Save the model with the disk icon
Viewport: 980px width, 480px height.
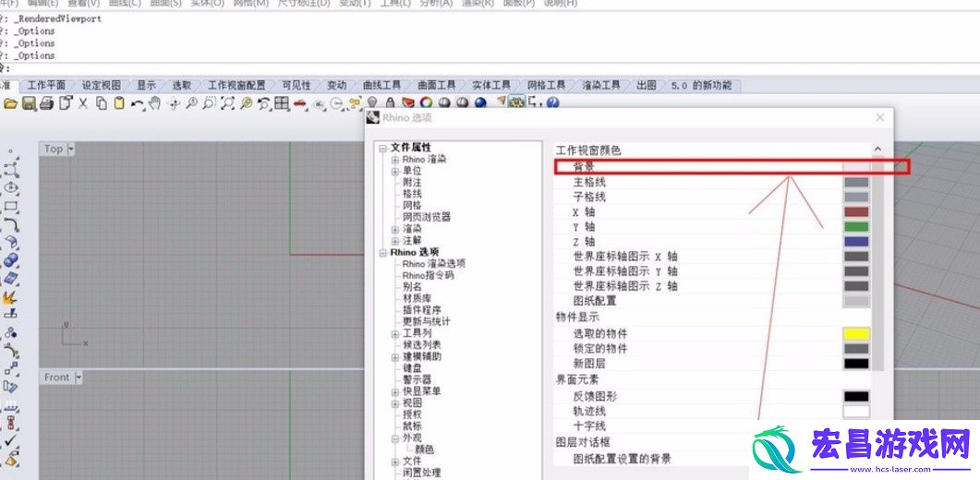pos(28,103)
